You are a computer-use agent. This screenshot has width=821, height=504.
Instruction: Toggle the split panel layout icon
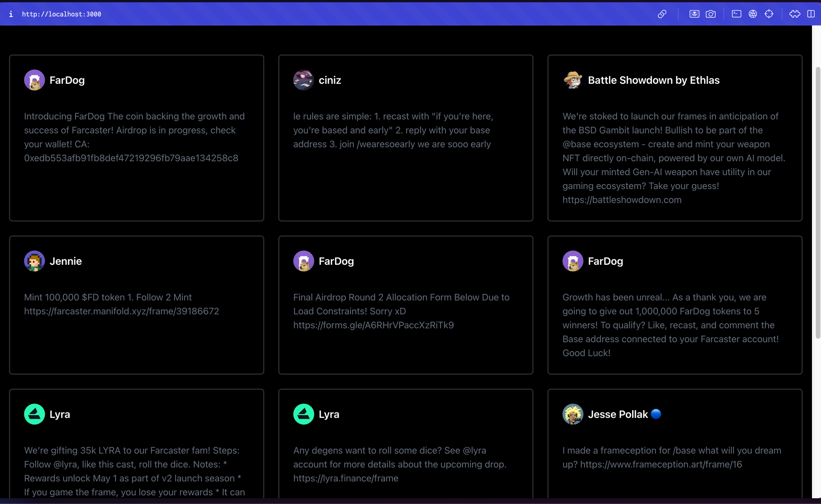[x=811, y=14]
